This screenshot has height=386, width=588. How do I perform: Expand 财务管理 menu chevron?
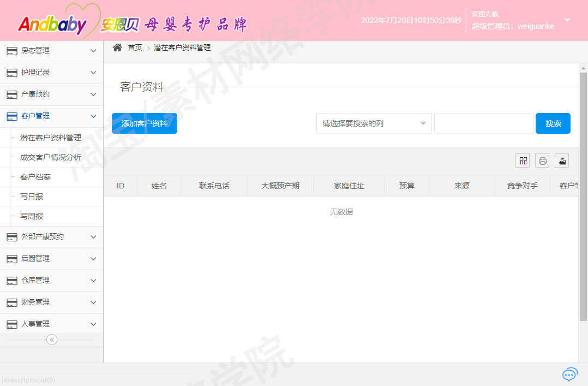[x=93, y=302]
